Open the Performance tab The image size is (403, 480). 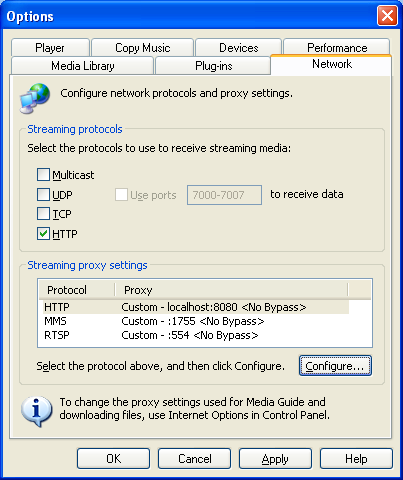tap(337, 47)
